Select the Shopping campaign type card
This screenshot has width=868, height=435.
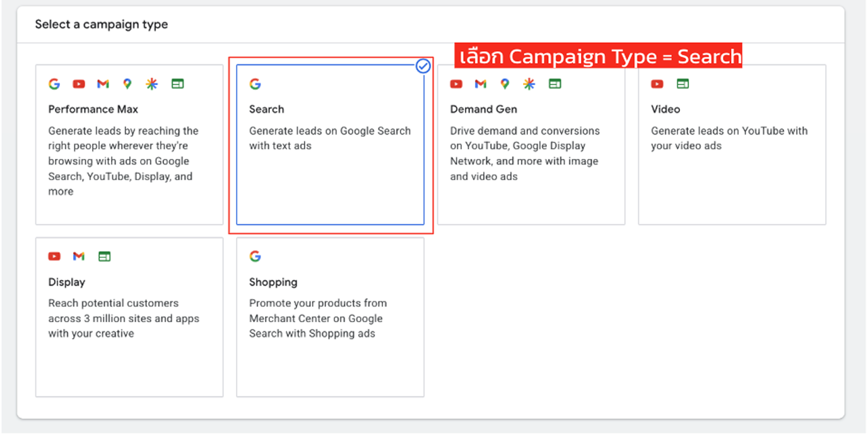(x=330, y=317)
